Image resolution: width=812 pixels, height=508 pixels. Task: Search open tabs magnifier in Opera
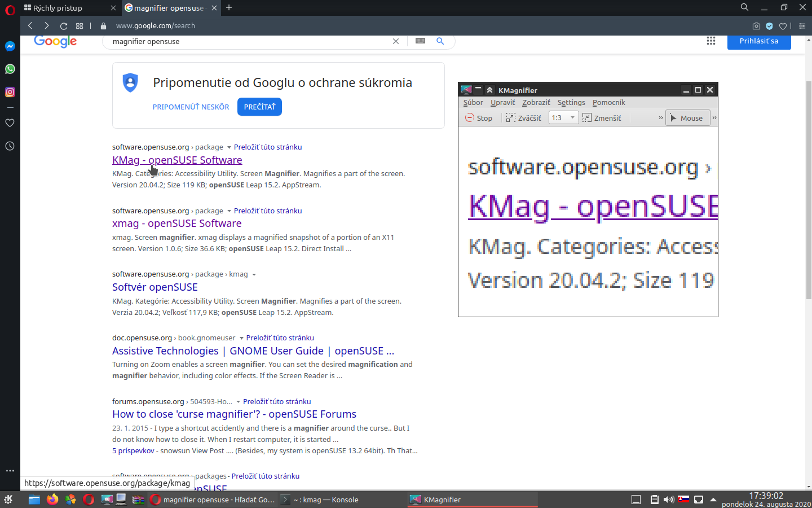tap(744, 7)
